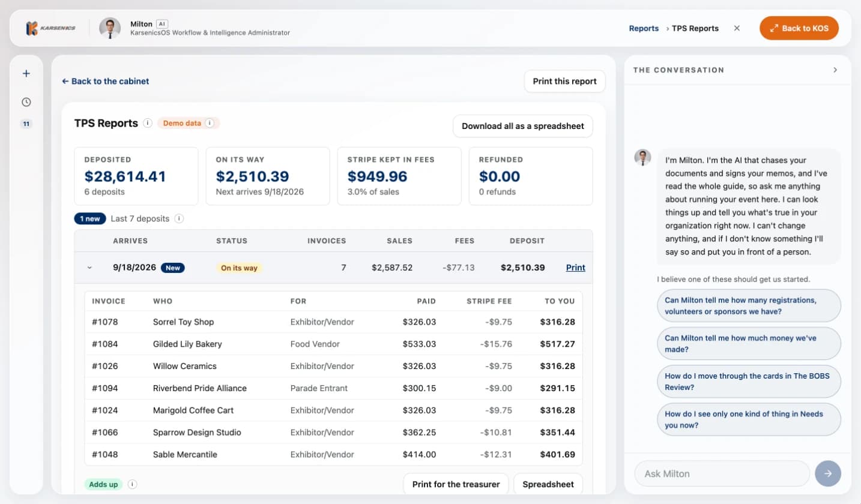Click the 1 new badge
Image resolution: width=861 pixels, height=504 pixels.
90,218
